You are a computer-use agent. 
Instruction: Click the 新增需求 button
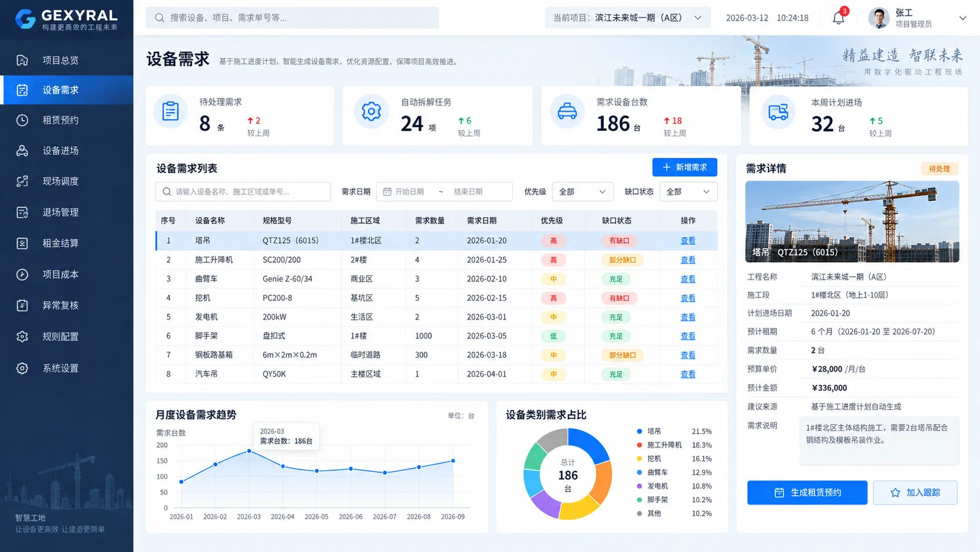click(x=685, y=167)
